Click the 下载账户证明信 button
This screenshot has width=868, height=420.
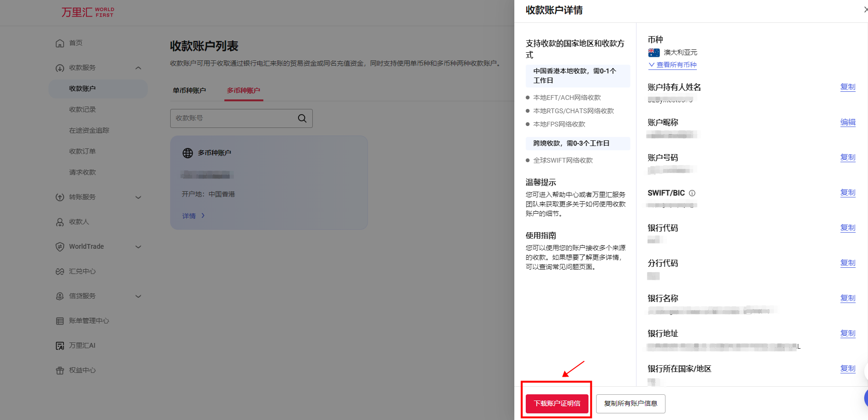pos(557,403)
